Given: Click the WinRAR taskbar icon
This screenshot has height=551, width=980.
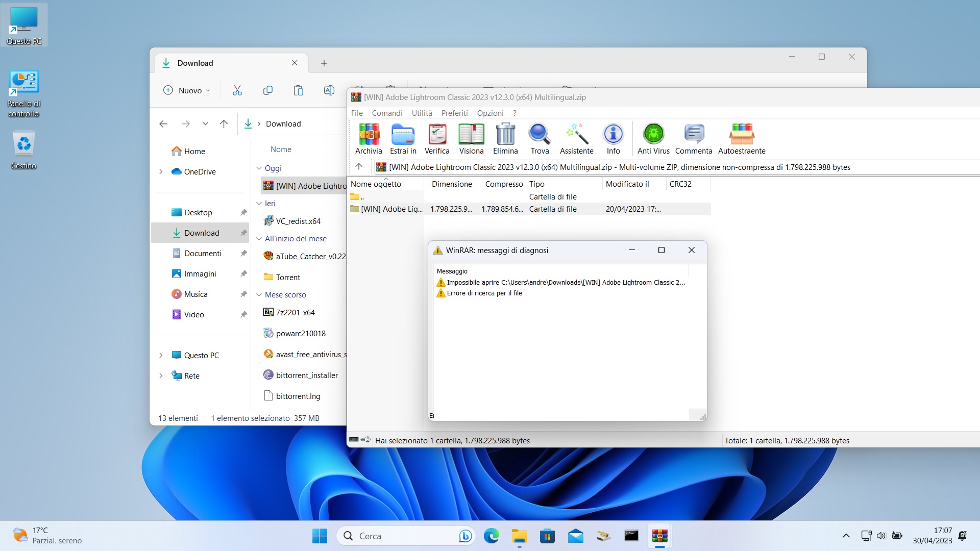Looking at the screenshot, I should (x=659, y=536).
